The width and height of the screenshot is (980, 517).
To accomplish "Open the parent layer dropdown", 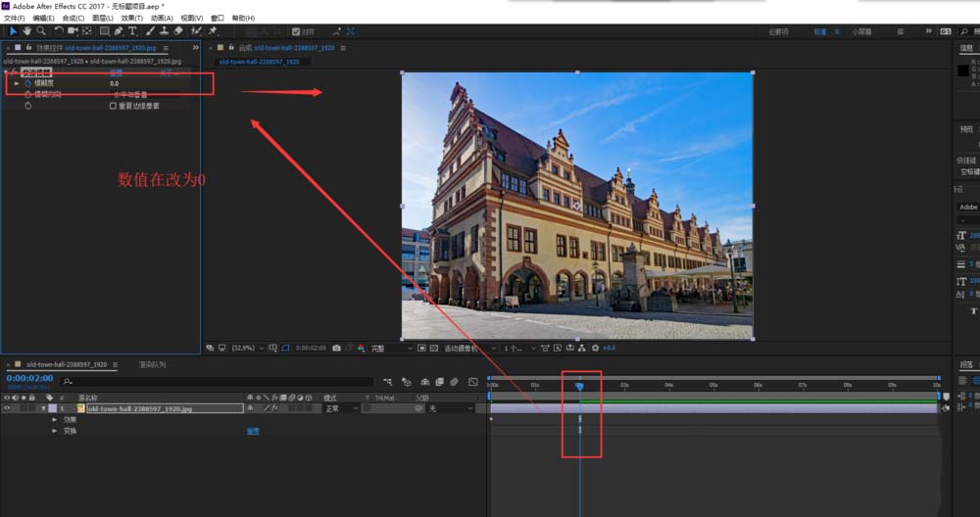I will (x=451, y=408).
